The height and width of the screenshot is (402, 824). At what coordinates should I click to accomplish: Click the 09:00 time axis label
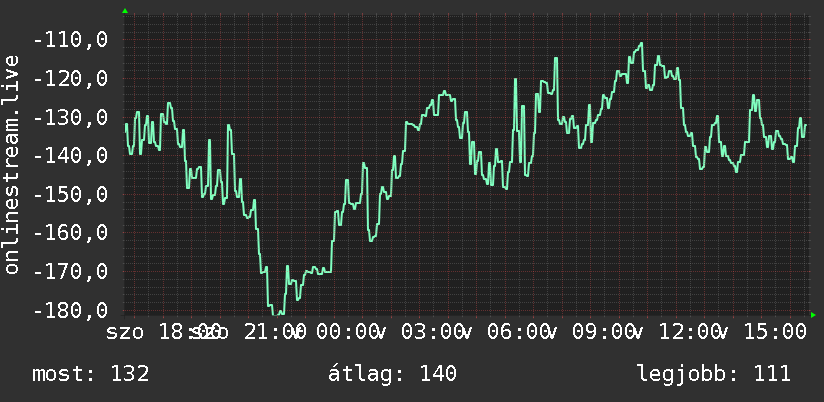[603, 332]
